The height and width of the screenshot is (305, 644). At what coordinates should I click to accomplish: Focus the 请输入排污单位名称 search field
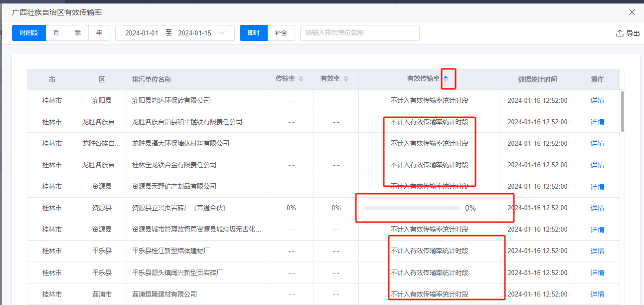click(x=360, y=33)
